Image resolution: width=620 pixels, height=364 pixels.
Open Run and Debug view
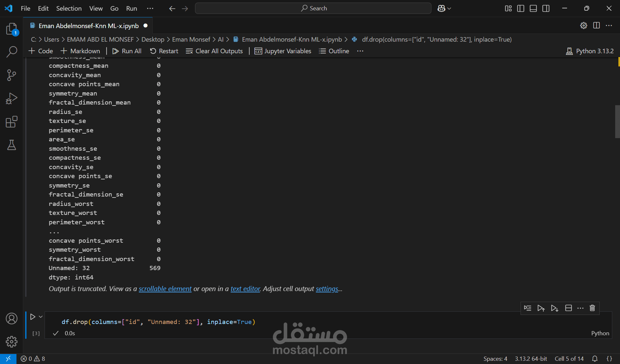point(12,98)
